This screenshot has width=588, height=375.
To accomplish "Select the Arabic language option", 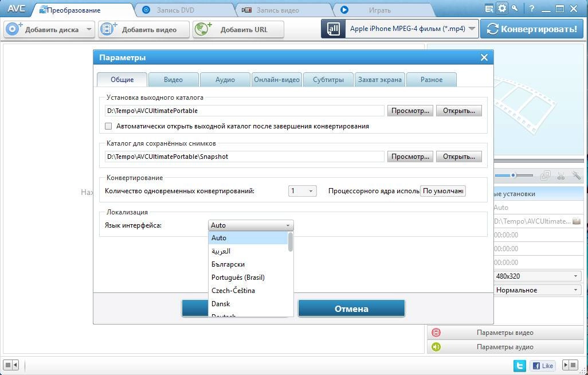I will (248, 251).
